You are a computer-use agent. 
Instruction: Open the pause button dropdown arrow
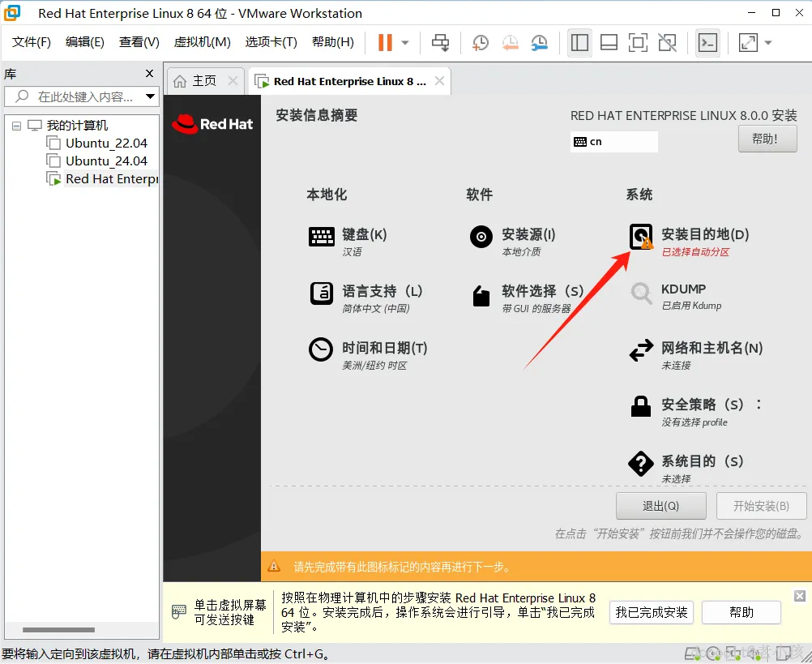pos(403,41)
